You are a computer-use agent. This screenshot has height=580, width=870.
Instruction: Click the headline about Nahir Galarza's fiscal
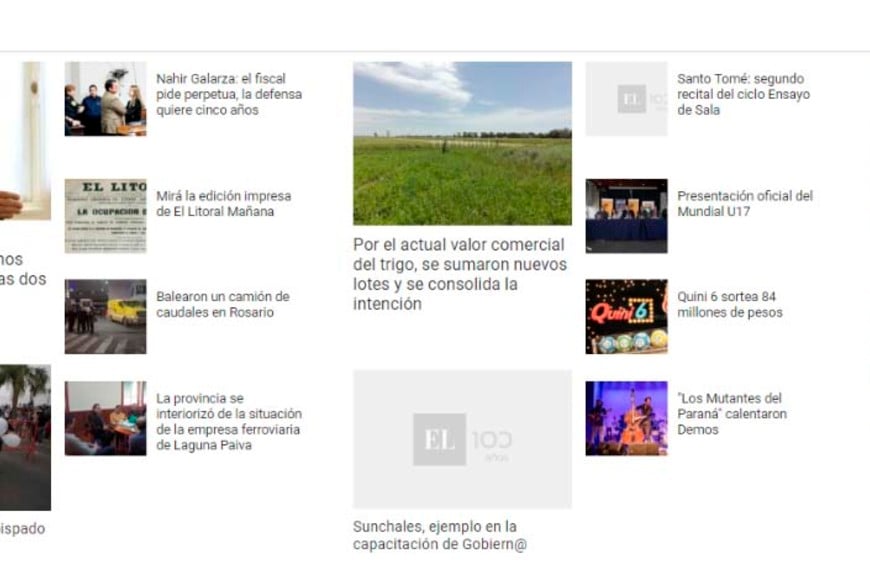(228, 95)
